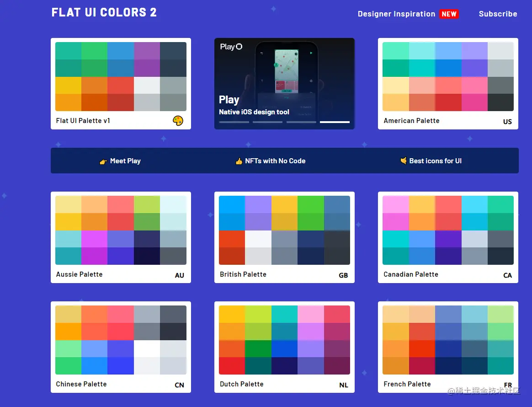Open the Aussie Palette title
Image resolution: width=532 pixels, height=407 pixels.
(79, 274)
